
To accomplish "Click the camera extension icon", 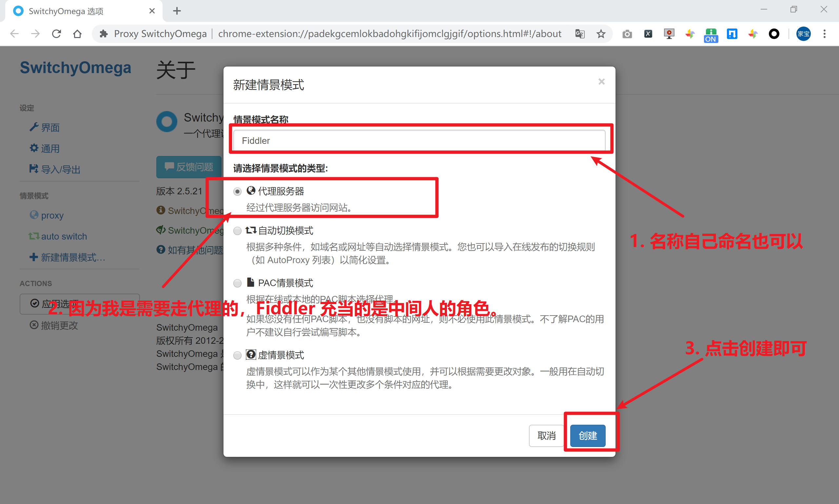I will click(627, 34).
